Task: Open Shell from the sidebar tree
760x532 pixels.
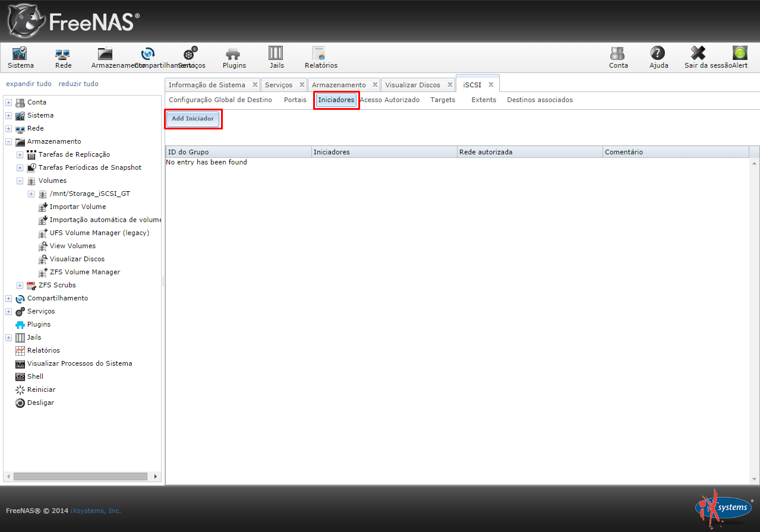Action: pos(35,376)
